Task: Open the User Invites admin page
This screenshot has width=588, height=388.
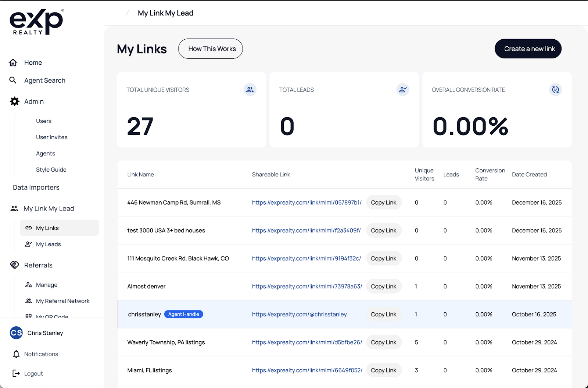Action: (x=51, y=137)
